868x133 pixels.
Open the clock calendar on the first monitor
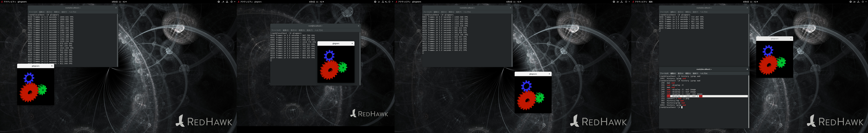click(119, 2)
